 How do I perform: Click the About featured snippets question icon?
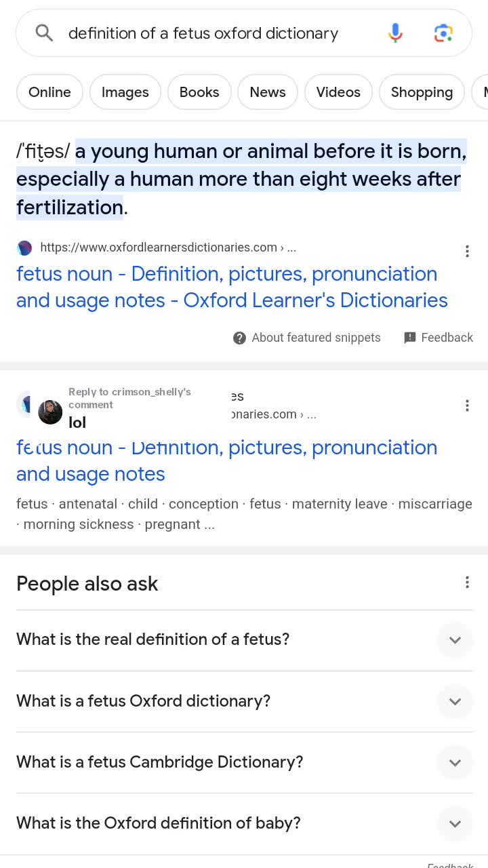tap(239, 338)
